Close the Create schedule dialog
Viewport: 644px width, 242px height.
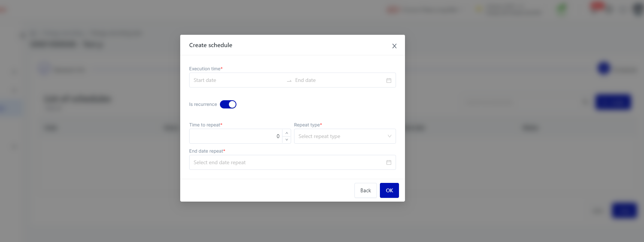(x=394, y=46)
